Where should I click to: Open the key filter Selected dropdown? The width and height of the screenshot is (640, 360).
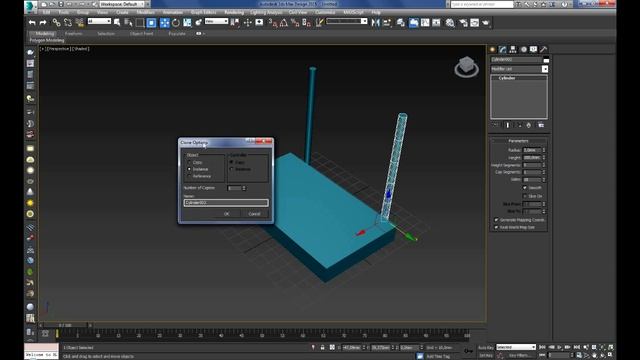click(x=516, y=347)
